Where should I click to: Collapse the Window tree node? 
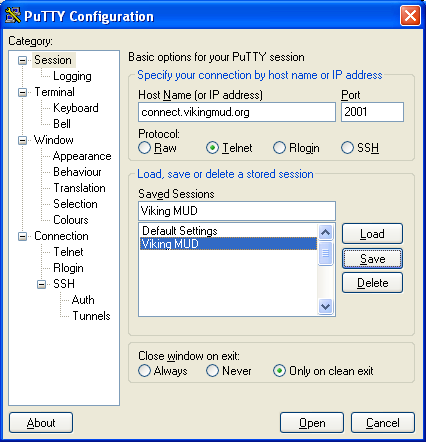22,140
